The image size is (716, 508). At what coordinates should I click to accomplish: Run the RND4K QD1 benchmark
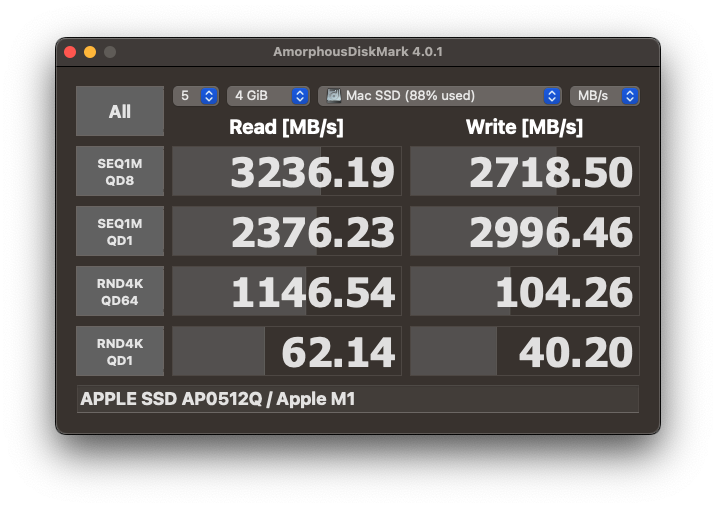point(120,351)
